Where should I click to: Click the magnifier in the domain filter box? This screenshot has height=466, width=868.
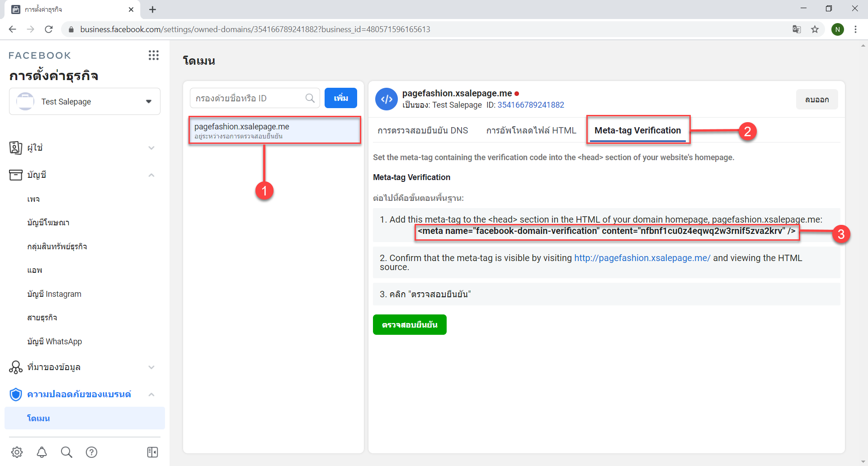click(x=310, y=98)
